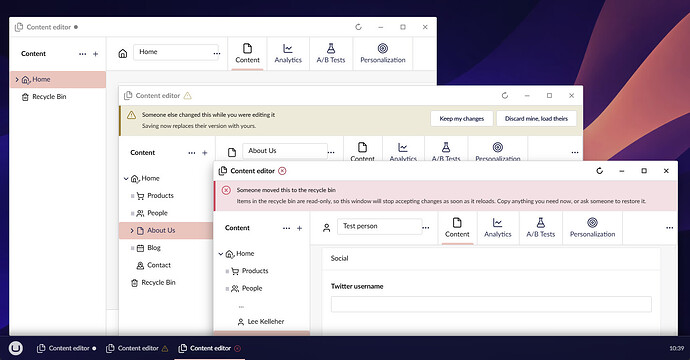Add content with plus in Home window
This screenshot has width=690, height=360.
(95, 54)
